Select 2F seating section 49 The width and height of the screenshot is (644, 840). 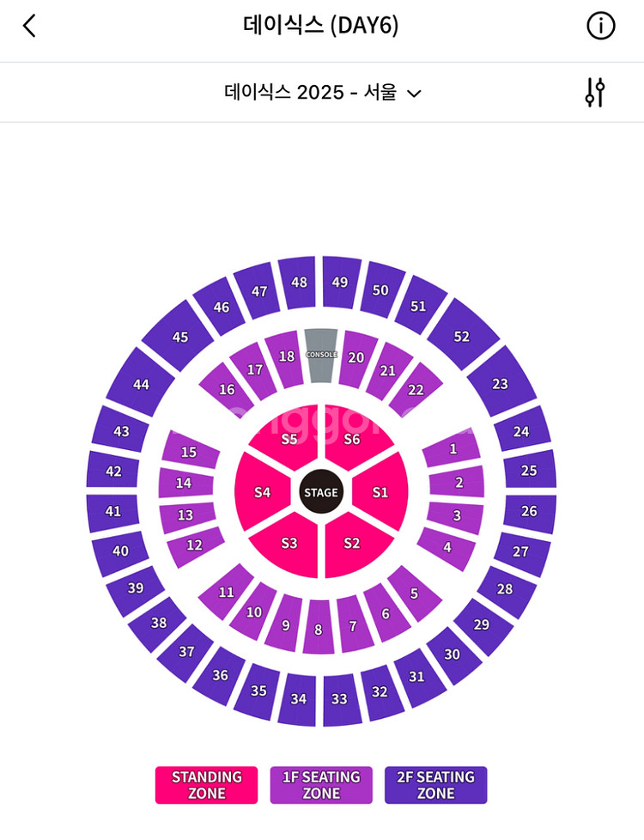click(339, 283)
